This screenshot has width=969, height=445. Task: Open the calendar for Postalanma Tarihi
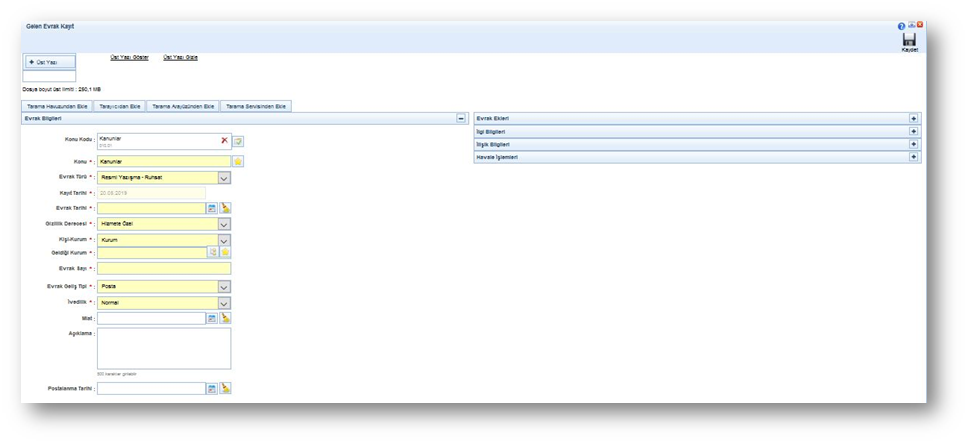(212, 388)
